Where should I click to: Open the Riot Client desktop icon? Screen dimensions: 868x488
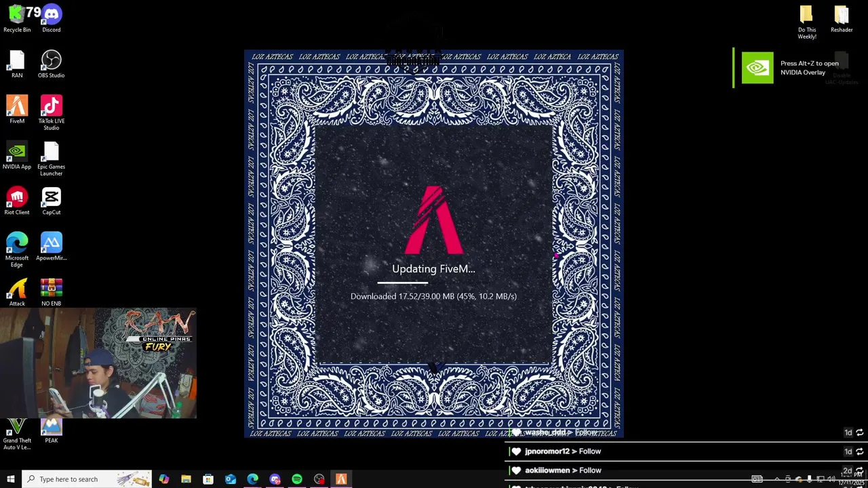click(x=17, y=201)
